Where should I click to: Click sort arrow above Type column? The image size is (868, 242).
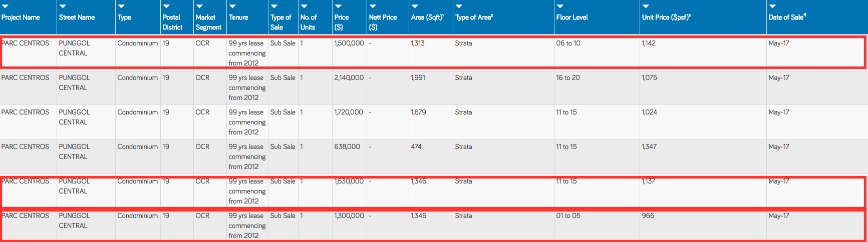coord(121,6)
